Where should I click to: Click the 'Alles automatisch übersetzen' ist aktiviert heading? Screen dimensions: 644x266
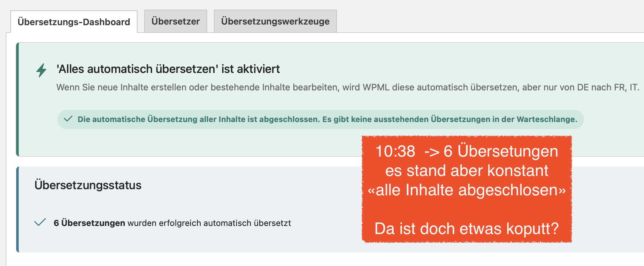coord(168,69)
